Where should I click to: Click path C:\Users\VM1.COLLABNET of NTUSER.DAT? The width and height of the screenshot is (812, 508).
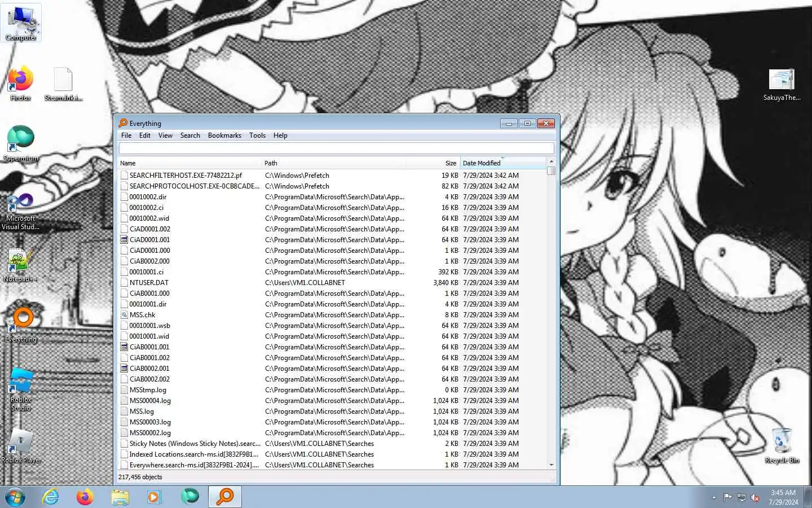(x=305, y=283)
